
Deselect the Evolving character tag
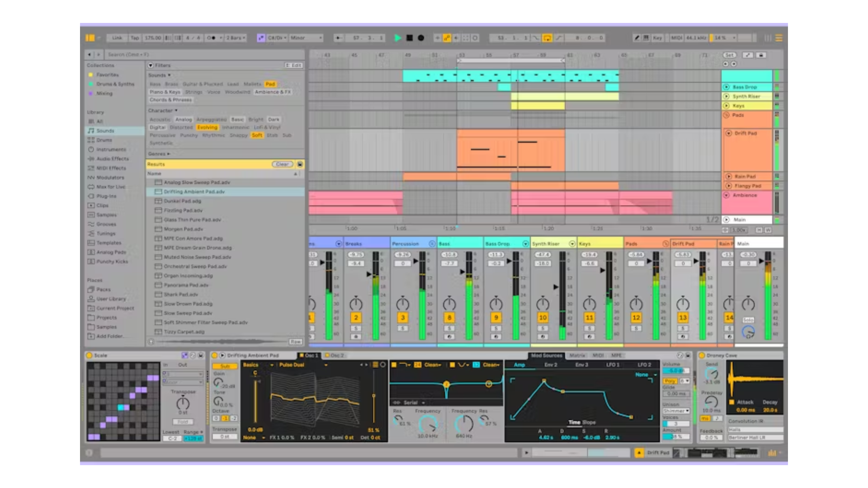[207, 127]
